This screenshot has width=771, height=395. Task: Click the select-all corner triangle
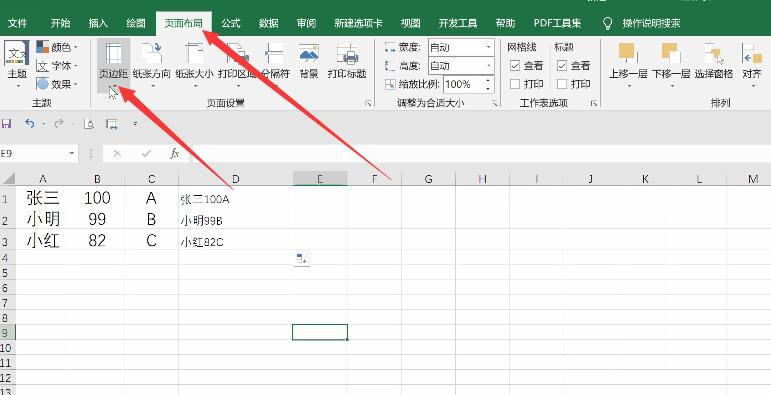coord(9,179)
